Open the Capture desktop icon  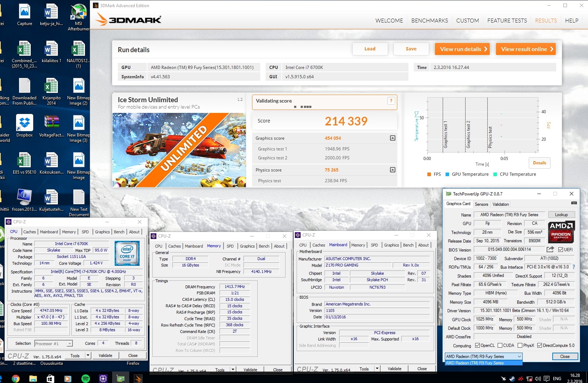point(25,14)
